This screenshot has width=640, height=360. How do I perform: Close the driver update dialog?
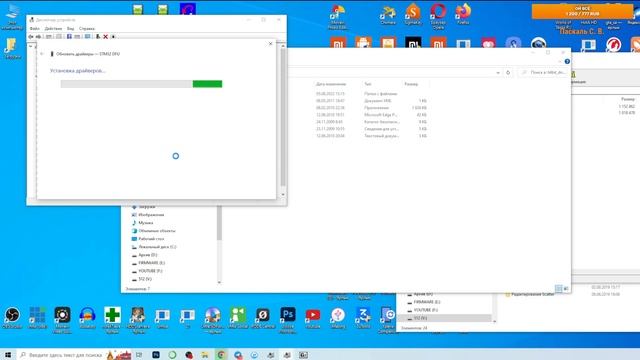pos(270,44)
